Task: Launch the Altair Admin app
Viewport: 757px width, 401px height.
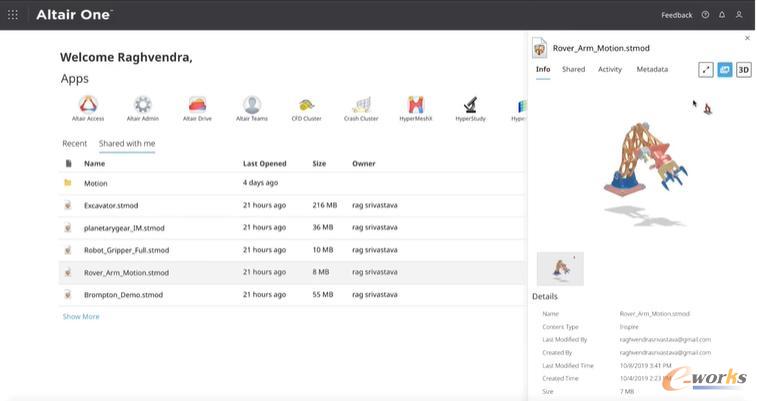Action: [x=142, y=108]
